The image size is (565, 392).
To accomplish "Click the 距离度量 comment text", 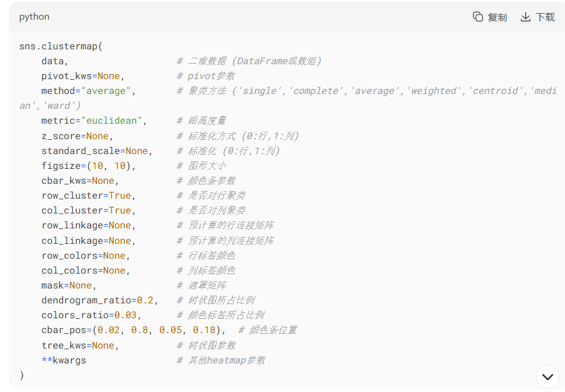I will coord(207,121).
